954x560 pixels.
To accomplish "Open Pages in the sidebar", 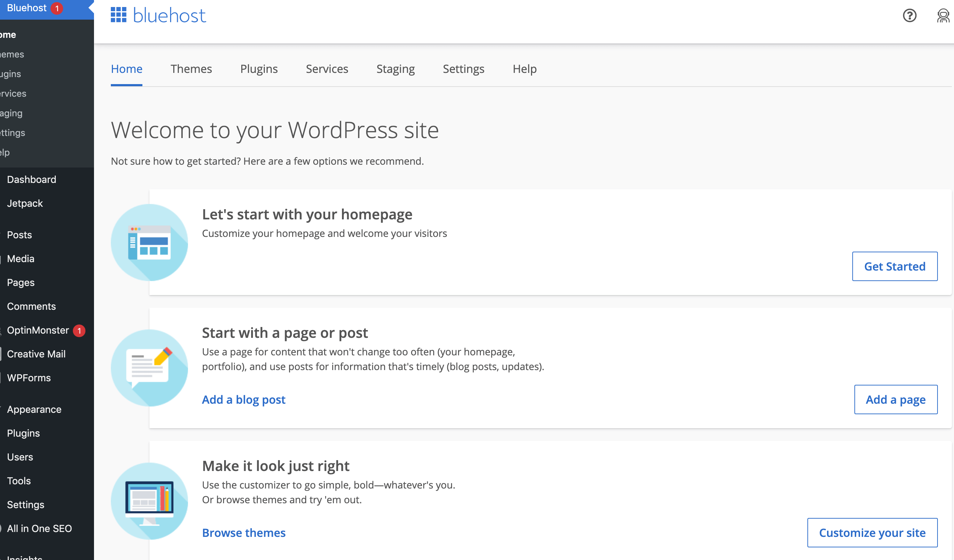I will (20, 282).
